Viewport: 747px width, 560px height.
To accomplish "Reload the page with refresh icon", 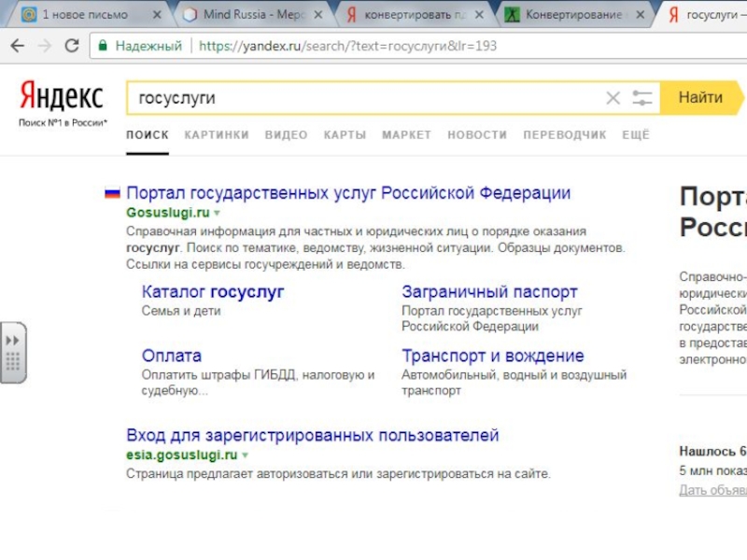I will [72, 46].
